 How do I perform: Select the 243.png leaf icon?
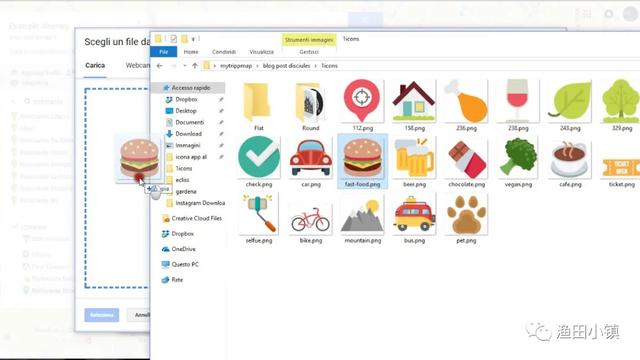pyautogui.click(x=570, y=105)
